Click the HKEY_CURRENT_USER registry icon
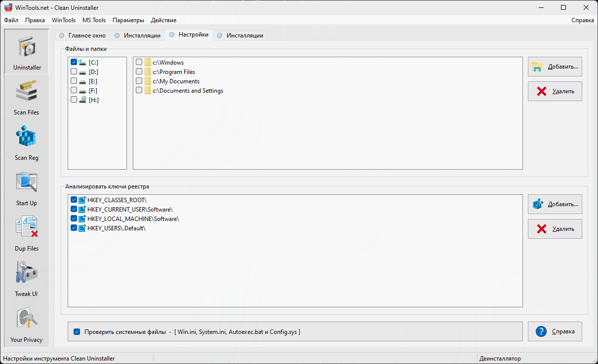The image size is (598, 364). (x=82, y=210)
